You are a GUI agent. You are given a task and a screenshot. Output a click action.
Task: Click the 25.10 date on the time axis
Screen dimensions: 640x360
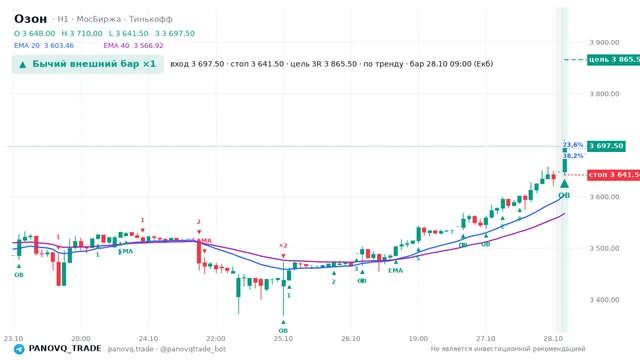[x=283, y=339]
